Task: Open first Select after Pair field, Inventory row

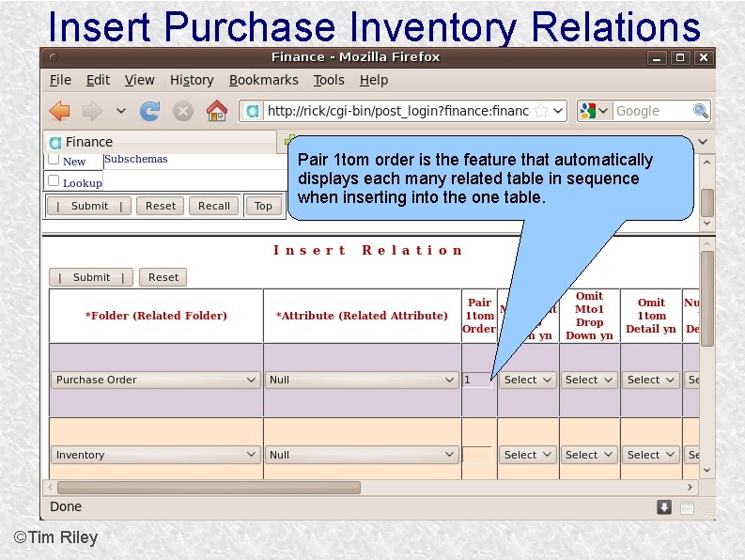Action: [527, 455]
